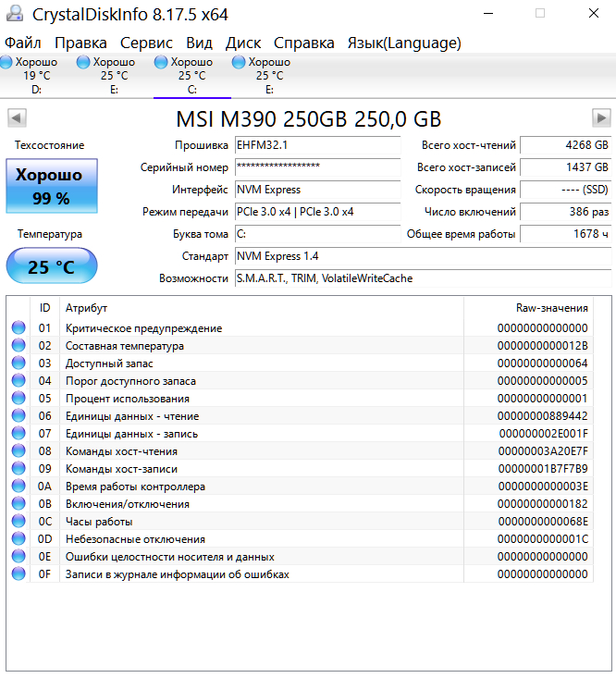Screen dimensions: 616x678
Task: Click the next disk arrow button
Action: pyautogui.click(x=601, y=118)
